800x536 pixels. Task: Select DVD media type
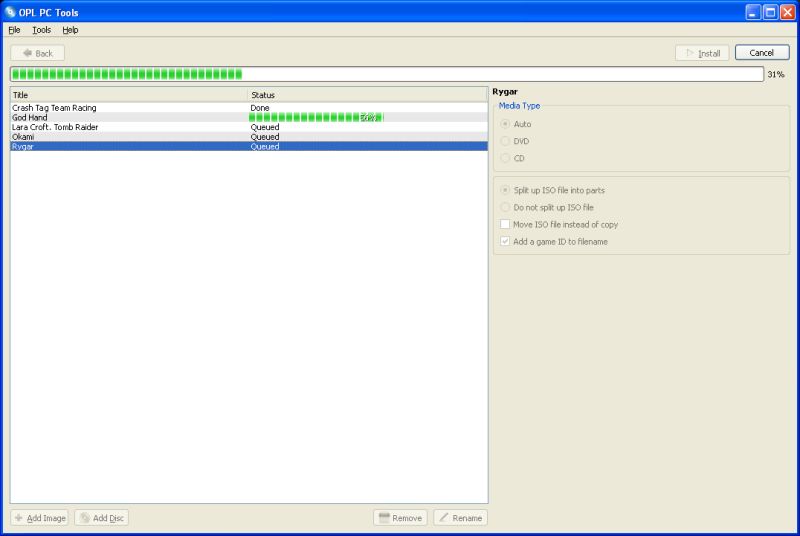click(x=515, y=141)
